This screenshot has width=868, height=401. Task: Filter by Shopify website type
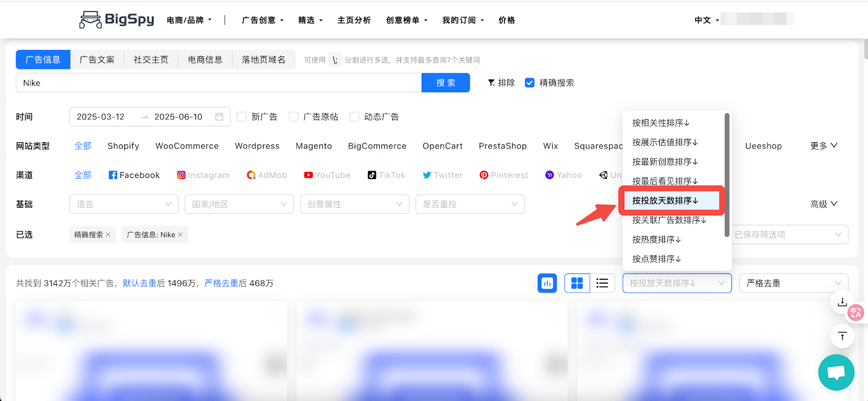click(123, 145)
